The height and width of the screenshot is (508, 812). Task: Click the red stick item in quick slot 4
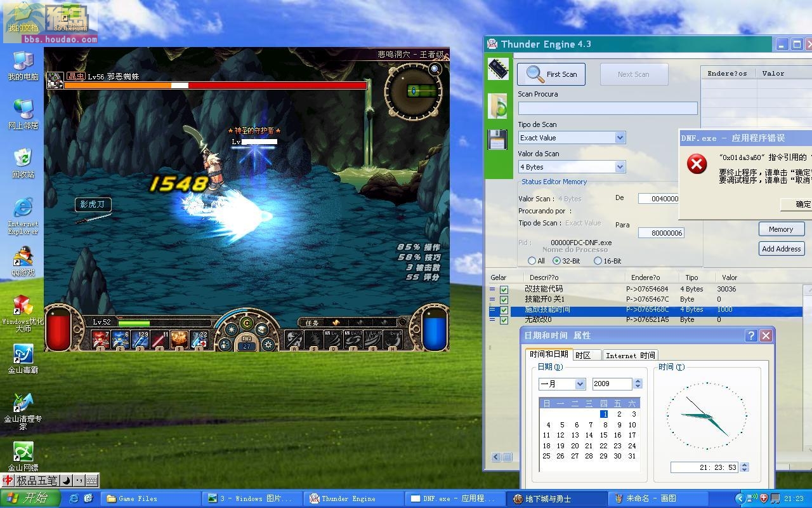[160, 340]
